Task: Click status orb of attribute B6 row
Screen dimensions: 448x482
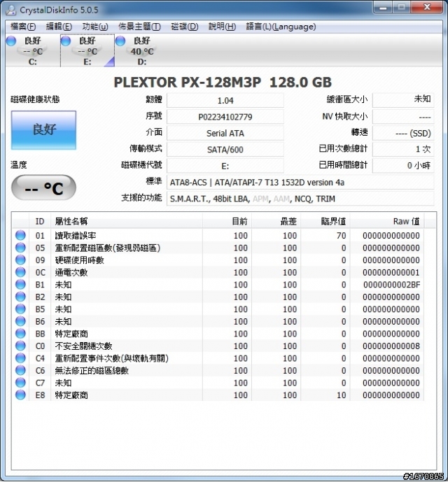Action: [x=20, y=321]
